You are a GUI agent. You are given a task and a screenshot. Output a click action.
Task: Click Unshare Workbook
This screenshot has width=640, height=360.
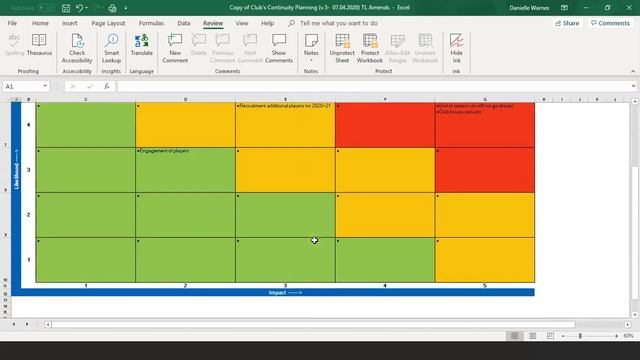pos(425,48)
